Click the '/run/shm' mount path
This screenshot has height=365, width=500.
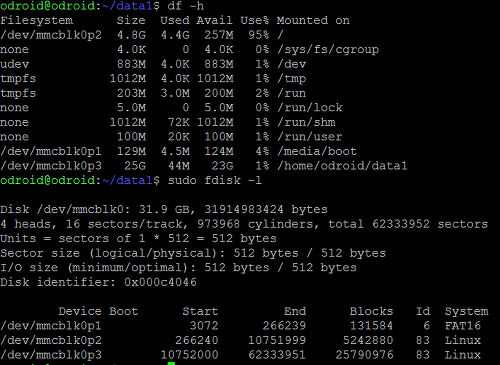[306, 122]
